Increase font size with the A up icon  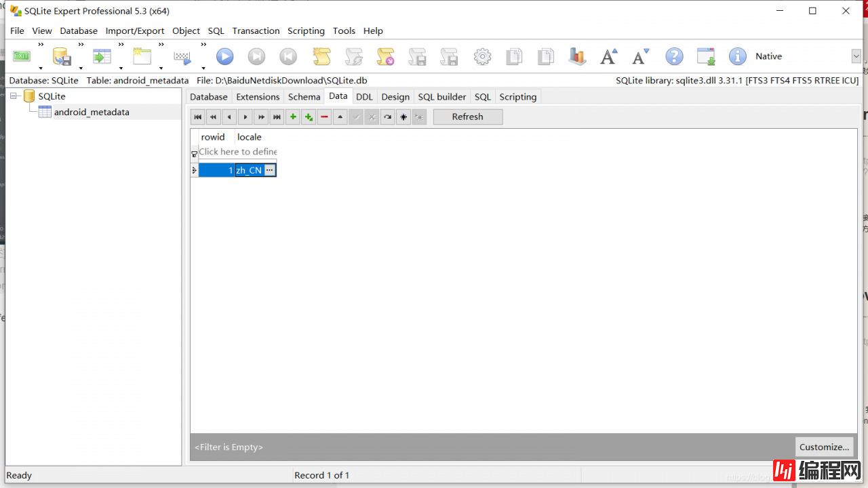tap(609, 56)
